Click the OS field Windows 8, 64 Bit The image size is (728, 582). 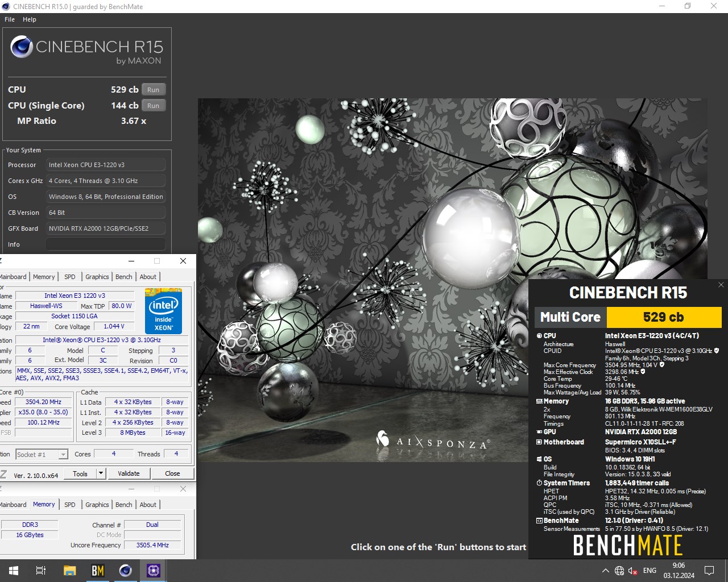(x=106, y=197)
